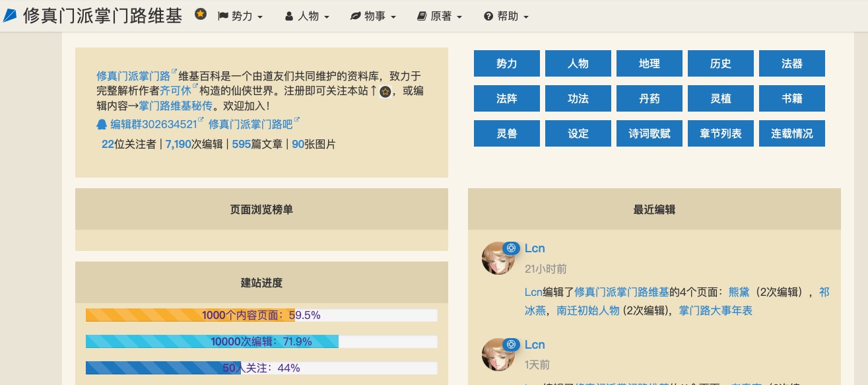
Task: Click the leaf icon next to 物事
Action: click(355, 16)
